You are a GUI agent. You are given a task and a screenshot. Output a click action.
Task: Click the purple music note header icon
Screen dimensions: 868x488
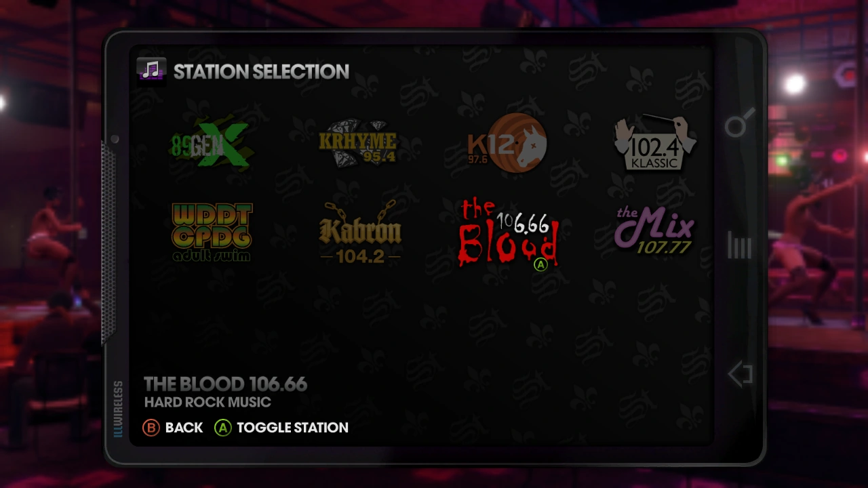point(151,70)
